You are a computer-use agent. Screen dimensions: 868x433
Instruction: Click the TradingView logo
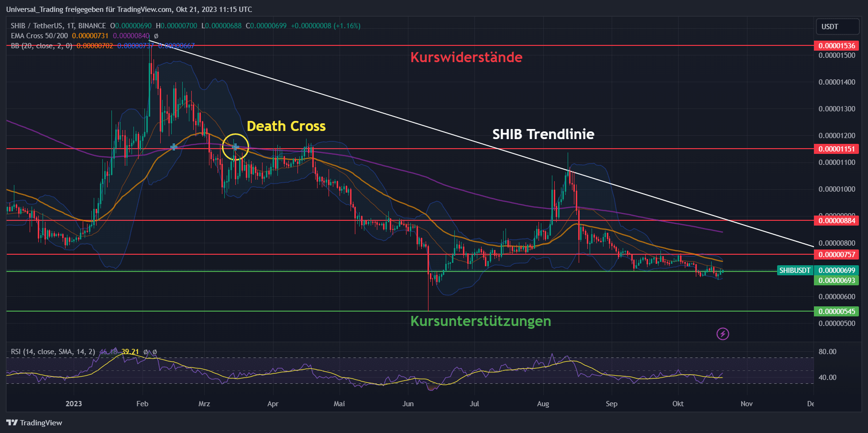point(34,422)
